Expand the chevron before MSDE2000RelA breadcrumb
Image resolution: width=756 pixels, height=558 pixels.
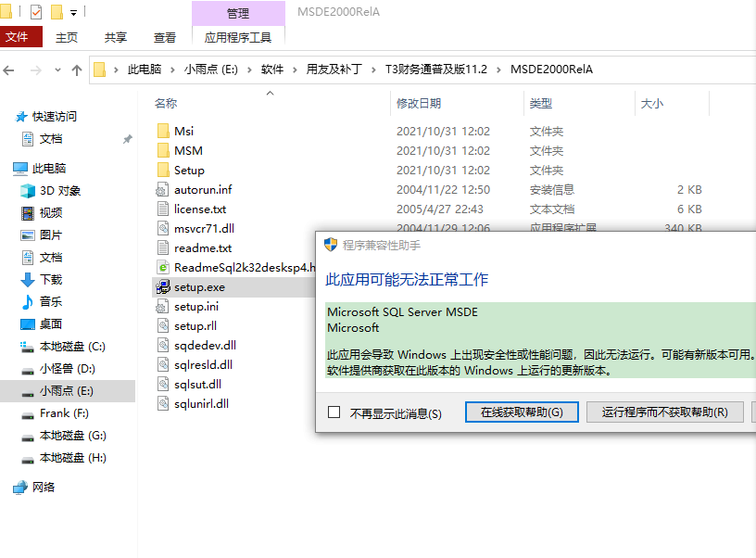499,70
